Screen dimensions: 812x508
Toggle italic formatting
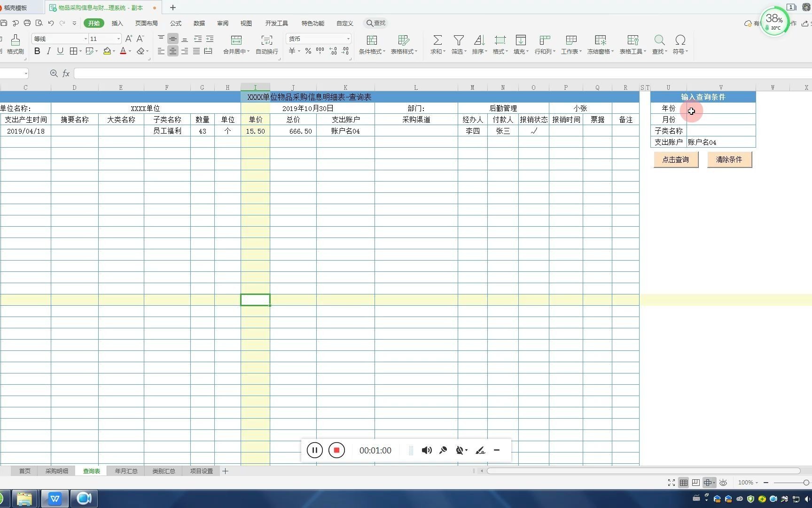48,51
